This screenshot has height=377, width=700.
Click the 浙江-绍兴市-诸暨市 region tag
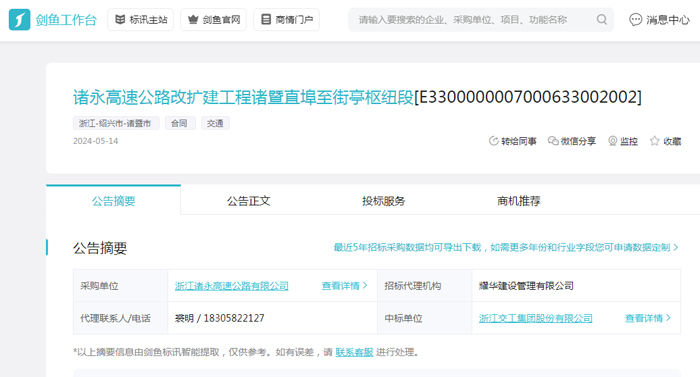tap(116, 123)
